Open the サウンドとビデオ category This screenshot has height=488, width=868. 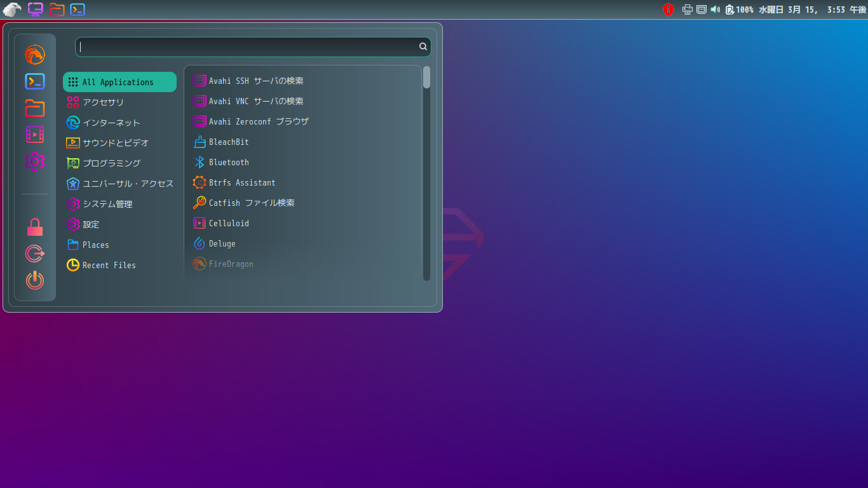click(x=119, y=143)
